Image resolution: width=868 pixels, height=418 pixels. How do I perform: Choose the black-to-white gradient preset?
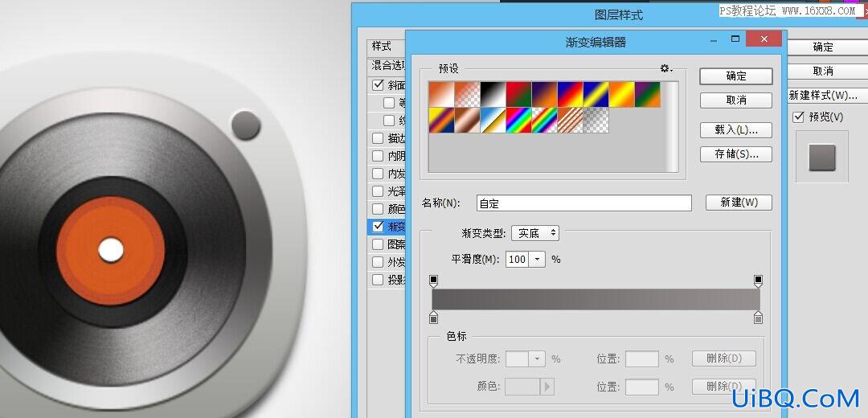(493, 95)
